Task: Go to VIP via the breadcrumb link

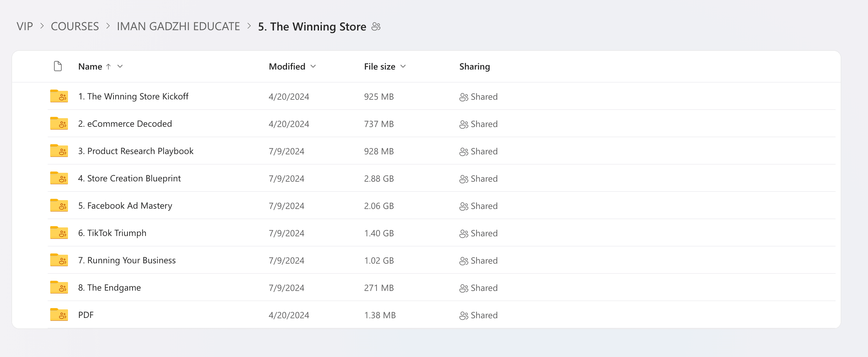Action: point(25,26)
